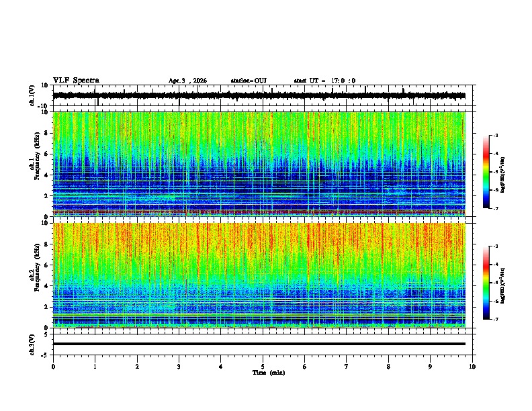Click the "6" kHz tick of ch.1 spectrogram
Screen dimensions: 532x411
pos(46,154)
